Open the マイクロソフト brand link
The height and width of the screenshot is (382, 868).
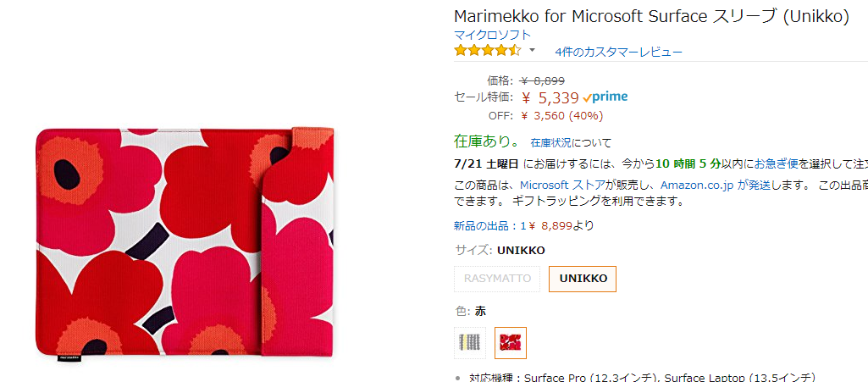tap(493, 35)
